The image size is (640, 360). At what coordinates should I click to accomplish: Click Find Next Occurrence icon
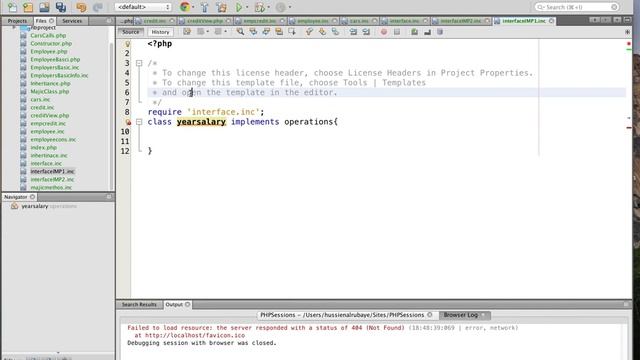[266, 32]
